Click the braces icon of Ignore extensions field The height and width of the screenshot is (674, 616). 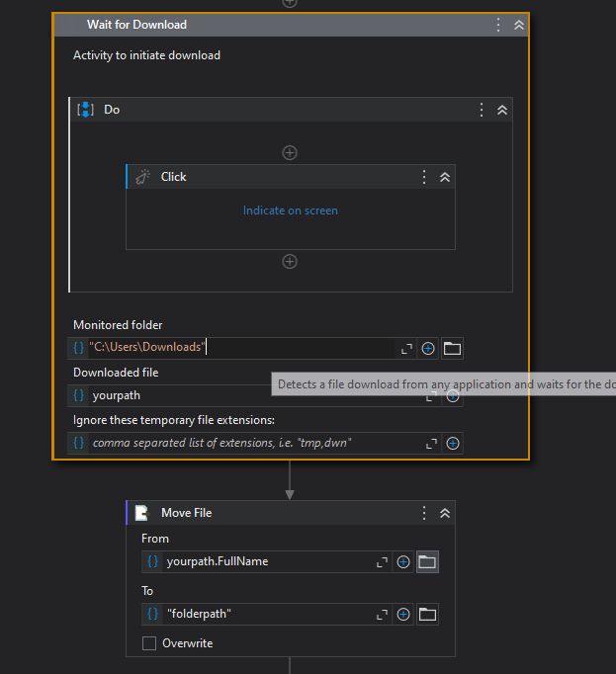point(78,443)
